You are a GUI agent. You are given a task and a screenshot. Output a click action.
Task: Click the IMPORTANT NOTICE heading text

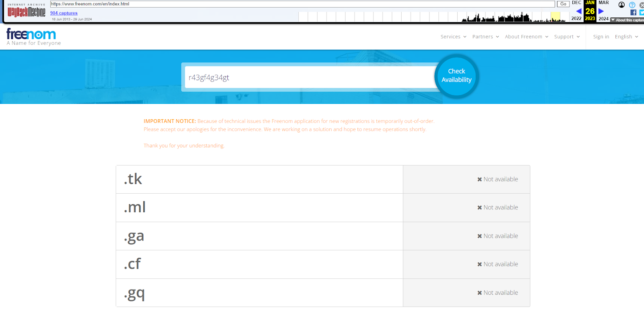click(x=170, y=121)
